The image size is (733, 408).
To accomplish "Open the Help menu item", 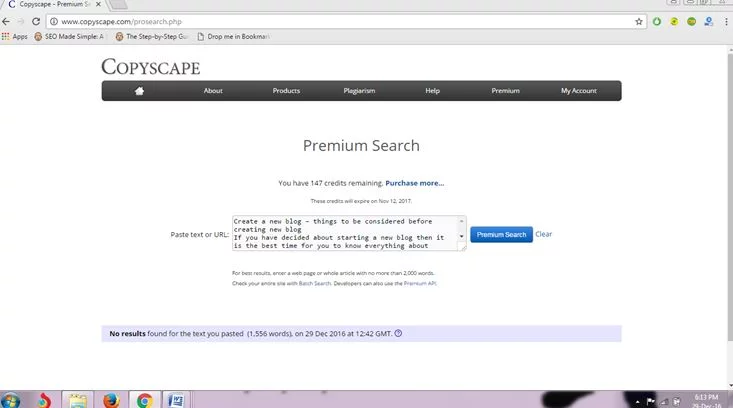I will coord(432,91).
